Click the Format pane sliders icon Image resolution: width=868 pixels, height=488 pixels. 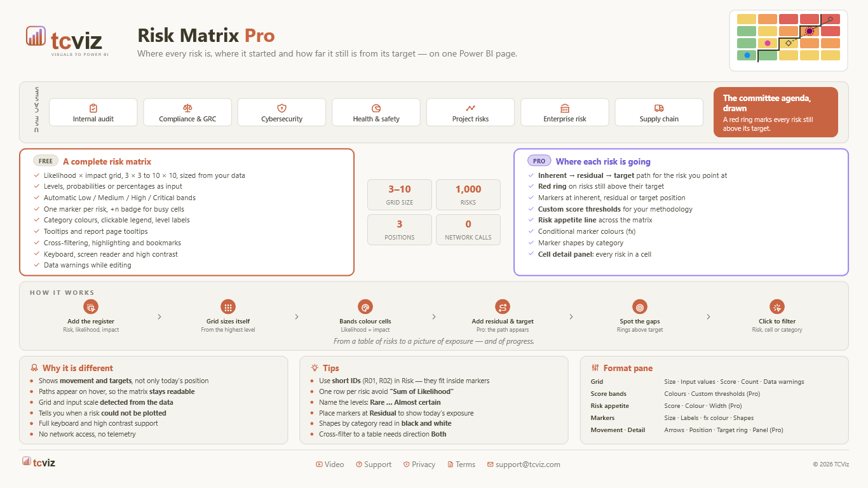pyautogui.click(x=595, y=368)
